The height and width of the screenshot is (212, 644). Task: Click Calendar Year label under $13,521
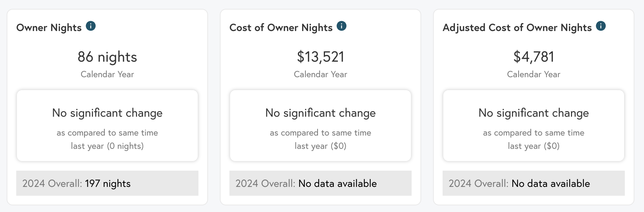click(321, 74)
